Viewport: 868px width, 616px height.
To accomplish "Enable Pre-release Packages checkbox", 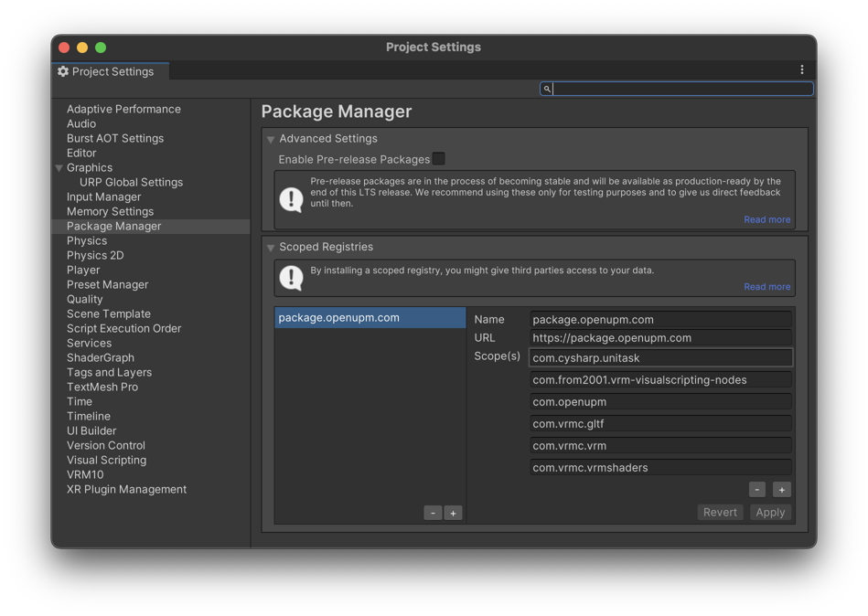I will [438, 159].
